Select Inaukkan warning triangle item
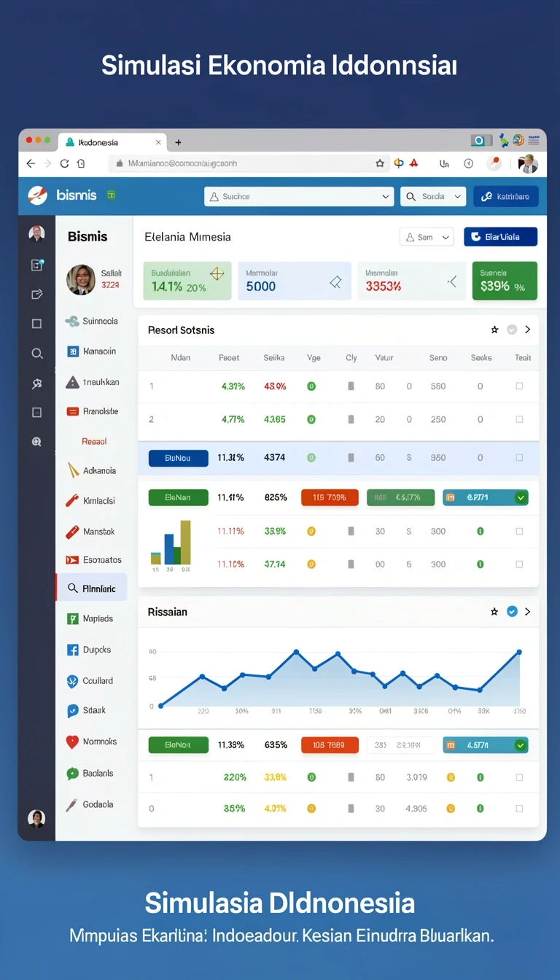Viewport: 560px width, 980px height. tap(92, 382)
